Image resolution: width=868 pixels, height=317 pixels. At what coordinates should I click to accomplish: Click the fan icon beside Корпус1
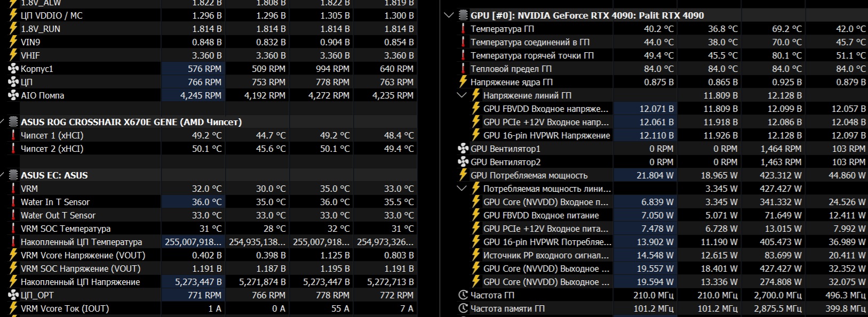point(13,69)
